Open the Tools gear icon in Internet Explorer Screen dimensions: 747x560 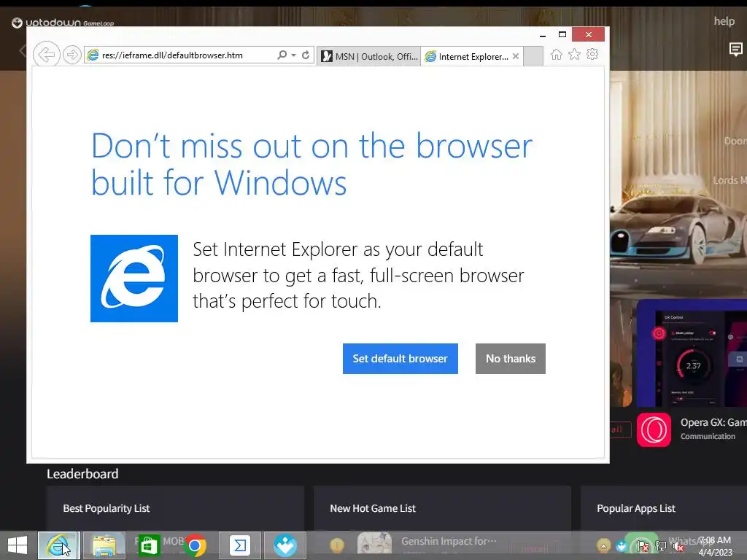[x=592, y=54]
